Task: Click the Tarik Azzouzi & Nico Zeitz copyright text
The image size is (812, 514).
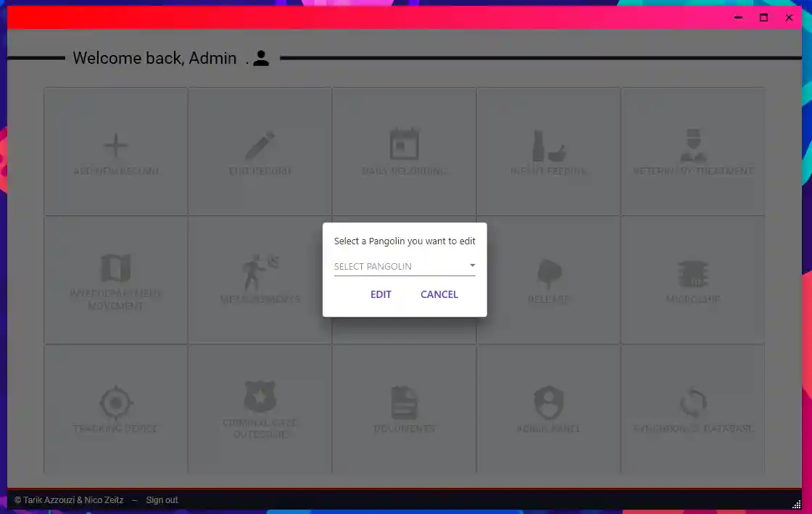Action: click(69, 500)
